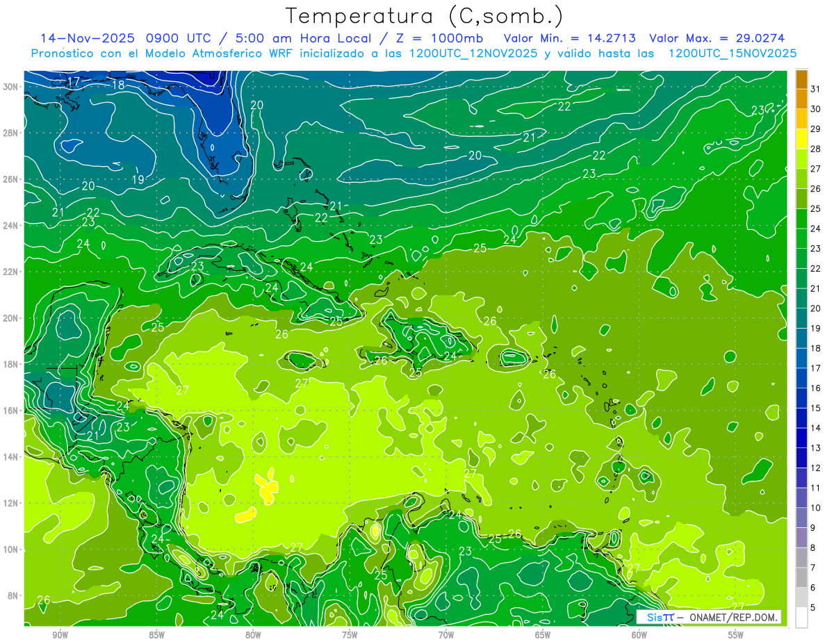Click the purple colorbar segment between 9 and 10
834x644 pixels.
pos(801,518)
